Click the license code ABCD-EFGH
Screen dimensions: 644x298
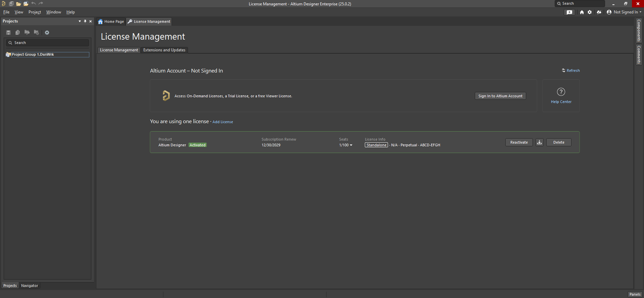(x=430, y=145)
